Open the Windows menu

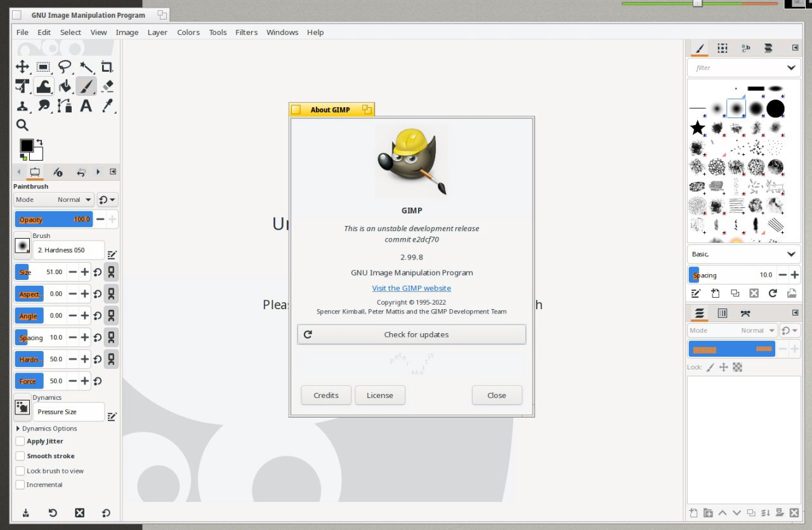tap(282, 32)
